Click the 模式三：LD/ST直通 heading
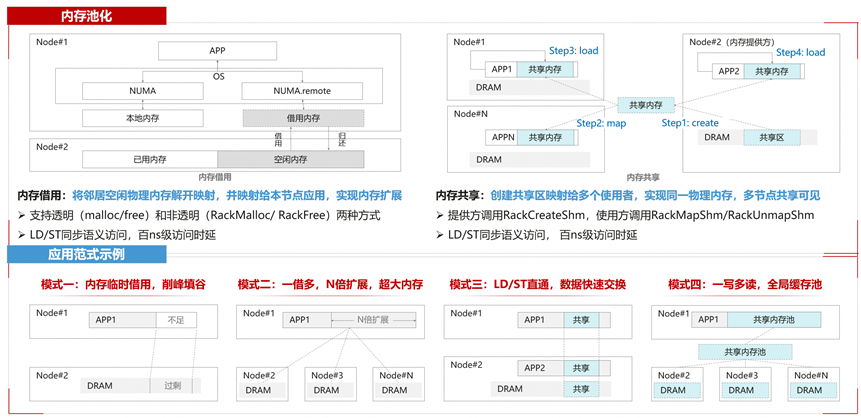Image resolution: width=861 pixels, height=418 pixels. (x=538, y=285)
